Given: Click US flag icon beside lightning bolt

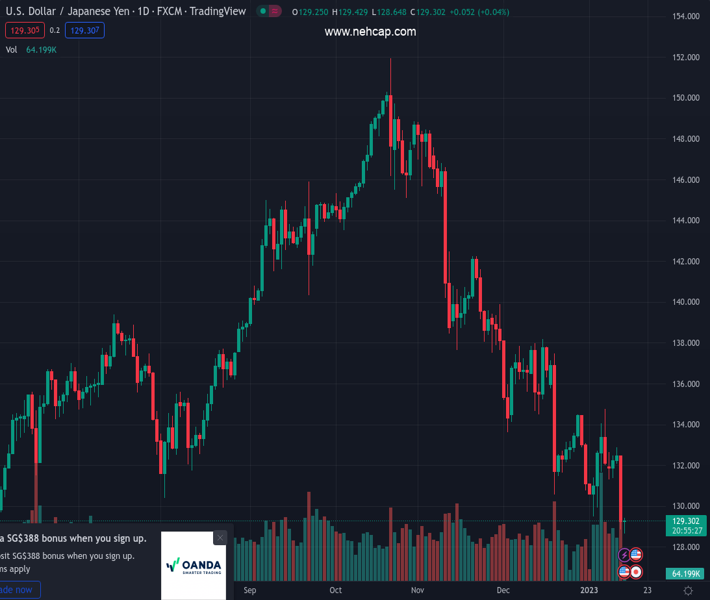Looking at the screenshot, I should [x=636, y=555].
